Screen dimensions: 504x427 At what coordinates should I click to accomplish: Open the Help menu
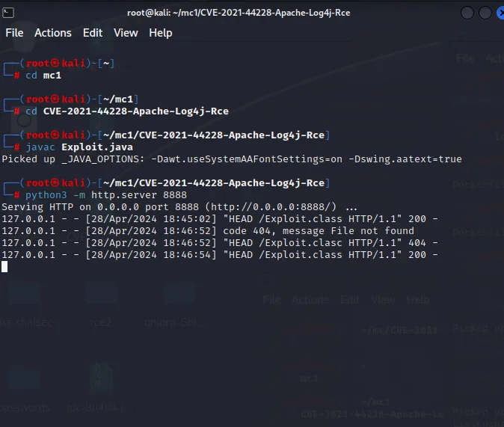160,33
